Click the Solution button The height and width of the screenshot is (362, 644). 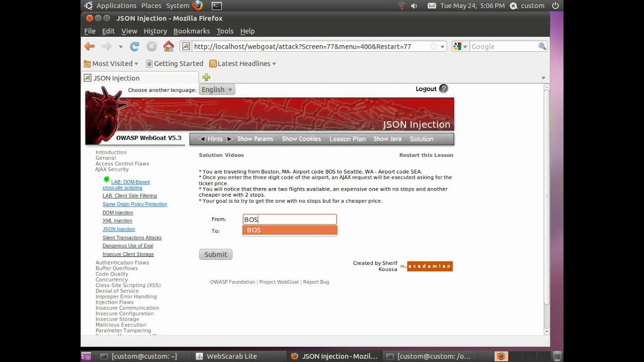tap(422, 139)
